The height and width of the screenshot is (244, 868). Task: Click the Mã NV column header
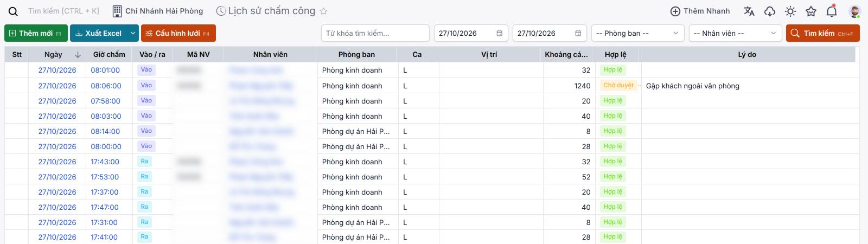click(x=199, y=54)
